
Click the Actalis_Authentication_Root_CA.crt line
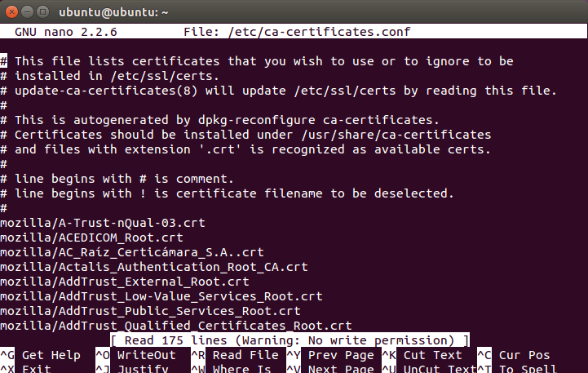point(154,267)
